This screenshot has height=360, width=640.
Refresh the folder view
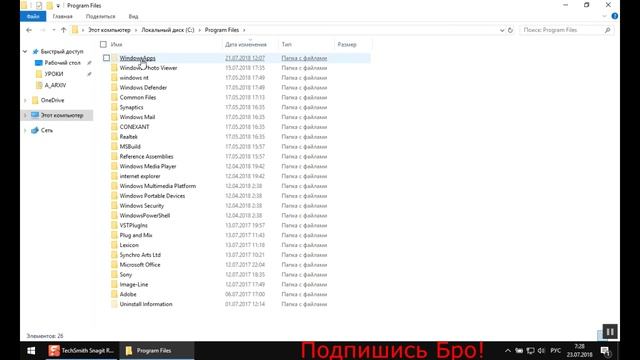coord(510,30)
